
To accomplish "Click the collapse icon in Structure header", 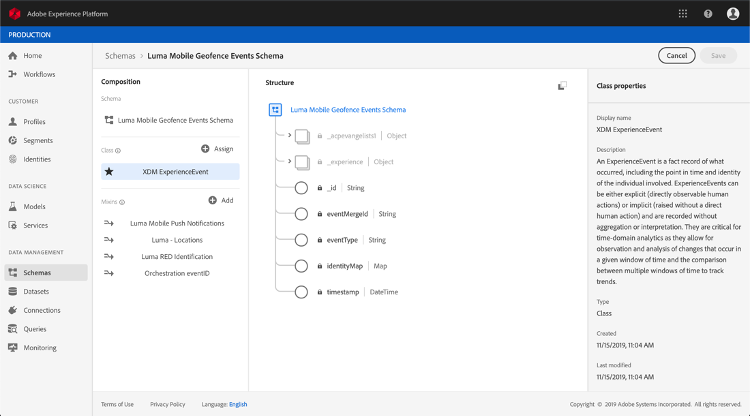I will tap(562, 86).
